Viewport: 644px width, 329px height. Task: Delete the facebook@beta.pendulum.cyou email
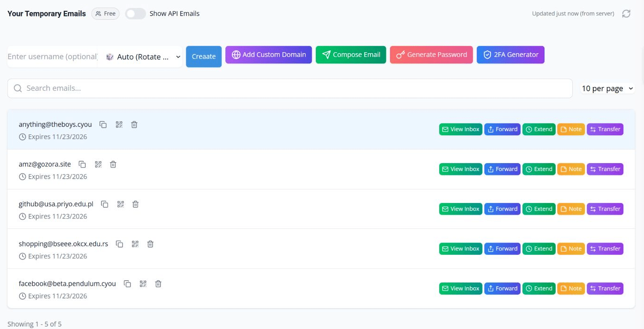coord(158,284)
